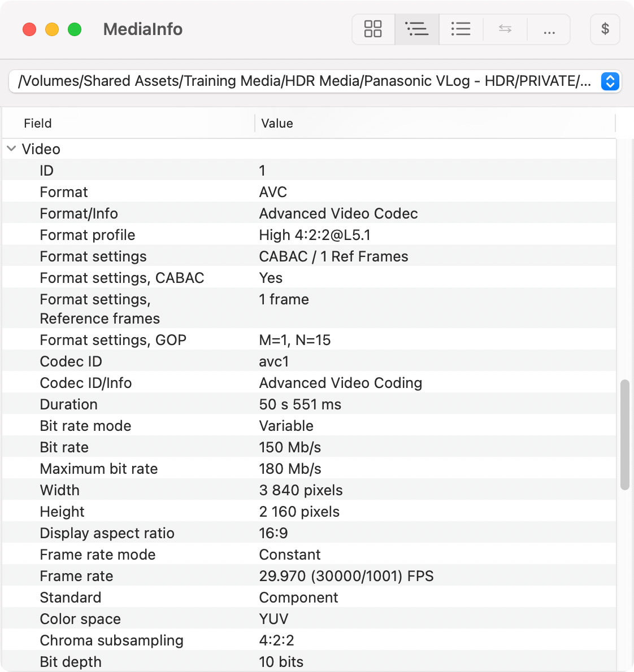Select the Bit rate mode field
Image resolution: width=634 pixels, height=672 pixels.
point(86,426)
